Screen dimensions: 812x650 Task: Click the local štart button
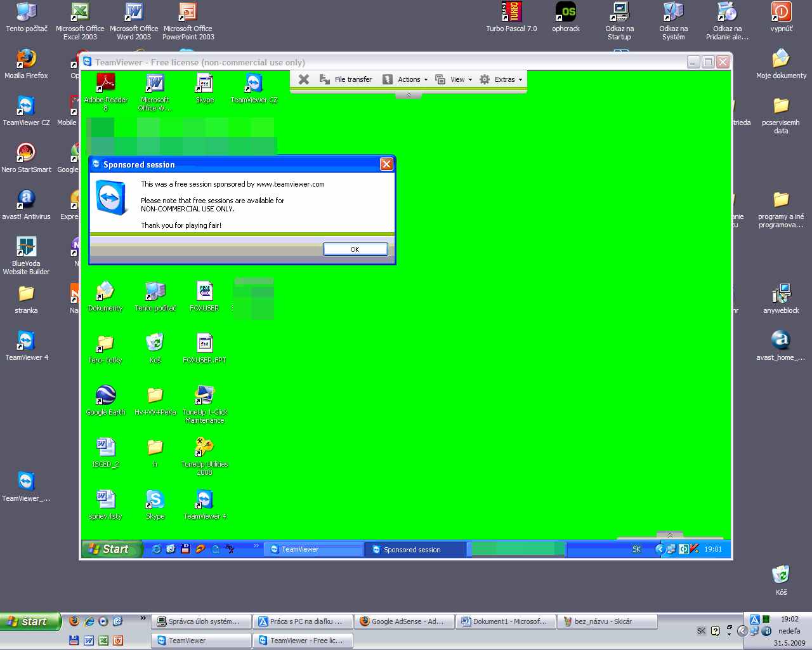[30, 621]
